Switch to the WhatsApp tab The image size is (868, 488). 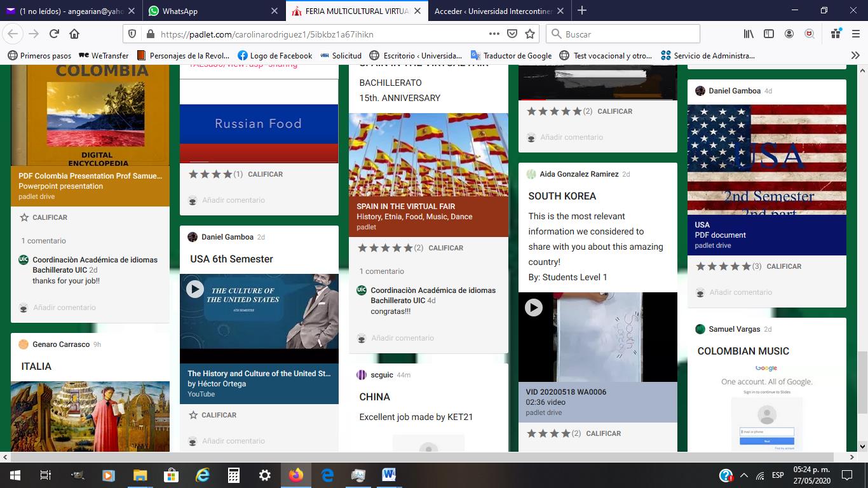(214, 11)
